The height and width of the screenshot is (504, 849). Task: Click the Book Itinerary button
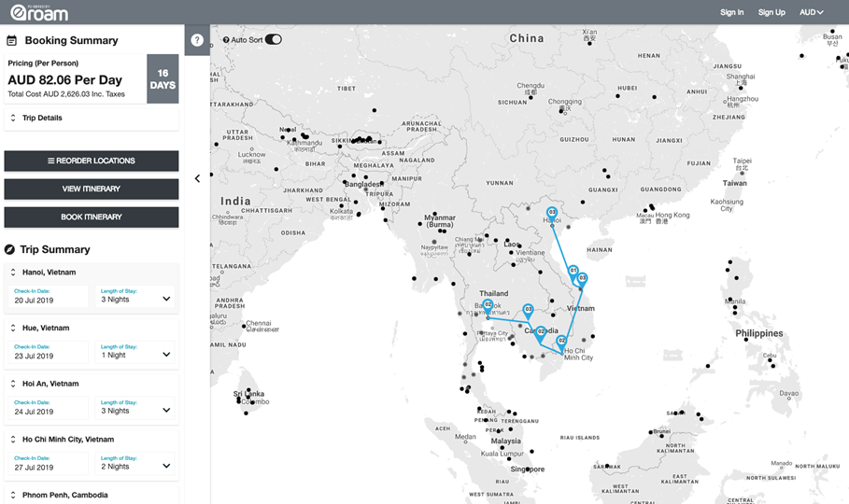(92, 217)
